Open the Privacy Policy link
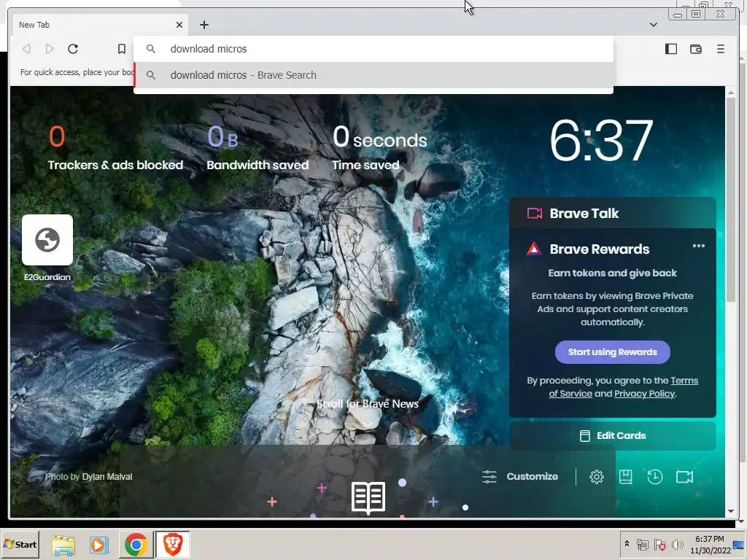This screenshot has width=747, height=560. coord(644,393)
